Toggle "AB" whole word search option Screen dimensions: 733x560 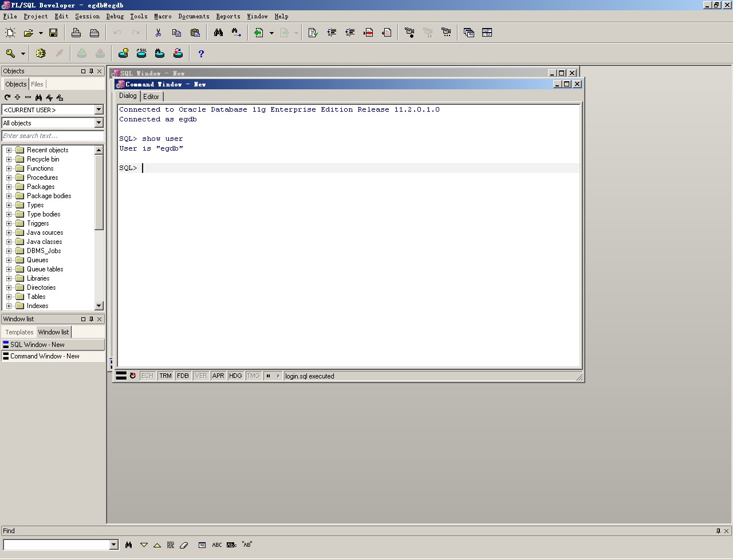click(247, 545)
